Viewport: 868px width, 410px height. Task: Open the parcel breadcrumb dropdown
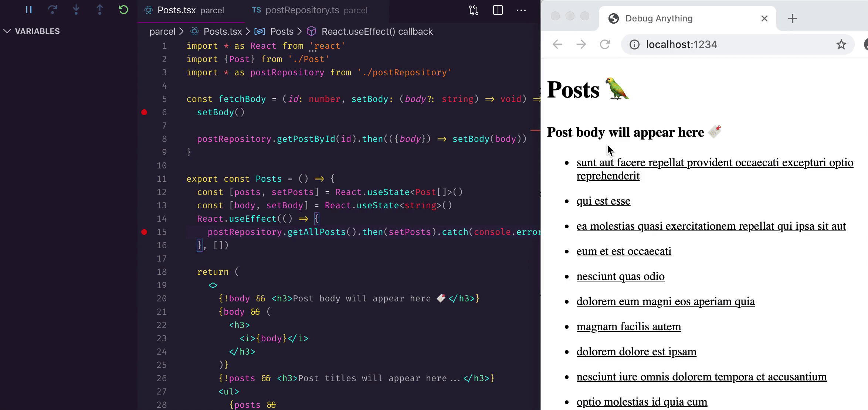pos(162,32)
